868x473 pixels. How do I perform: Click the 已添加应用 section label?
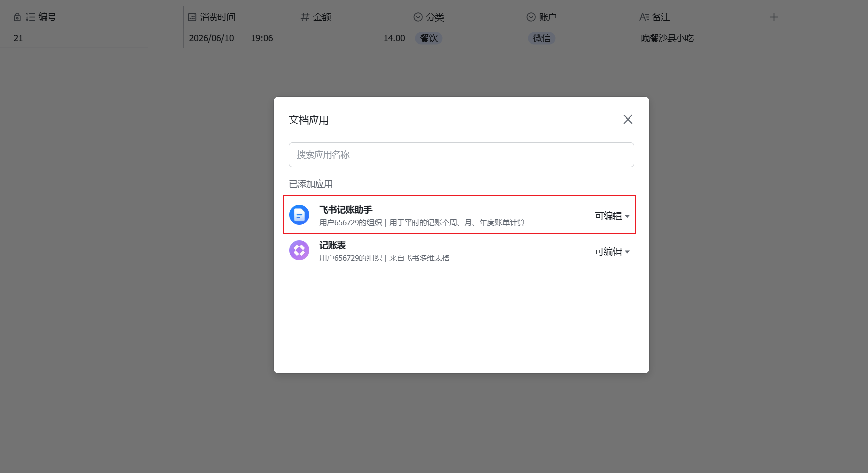tap(311, 184)
